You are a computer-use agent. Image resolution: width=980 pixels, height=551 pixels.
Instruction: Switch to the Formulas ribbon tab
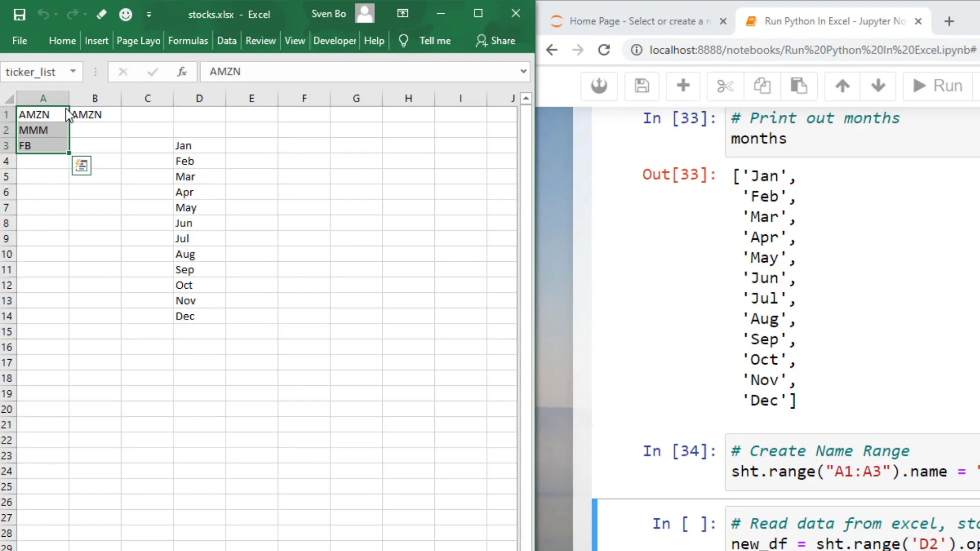point(188,40)
